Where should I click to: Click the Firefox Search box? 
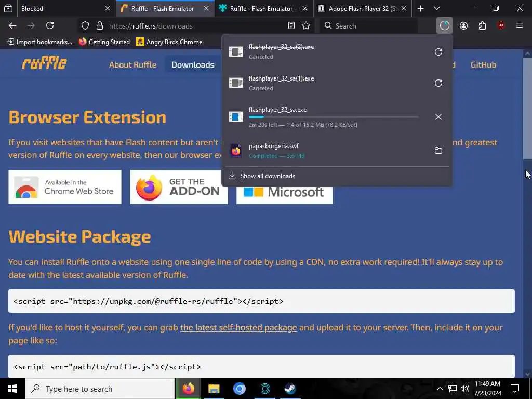point(368,26)
